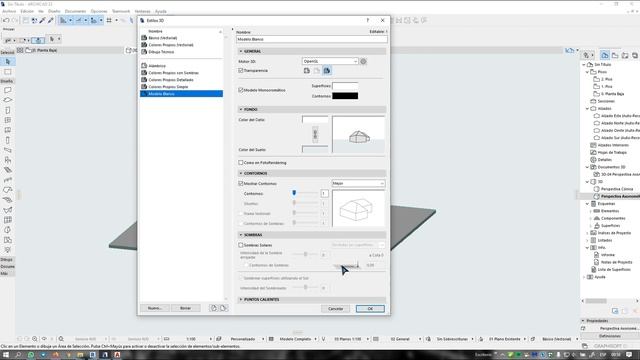Click the Undo icon in main toolbar

[6, 20]
